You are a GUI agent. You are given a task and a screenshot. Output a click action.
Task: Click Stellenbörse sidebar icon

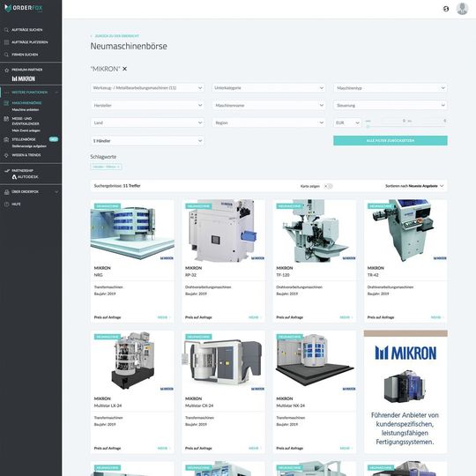tap(6, 139)
